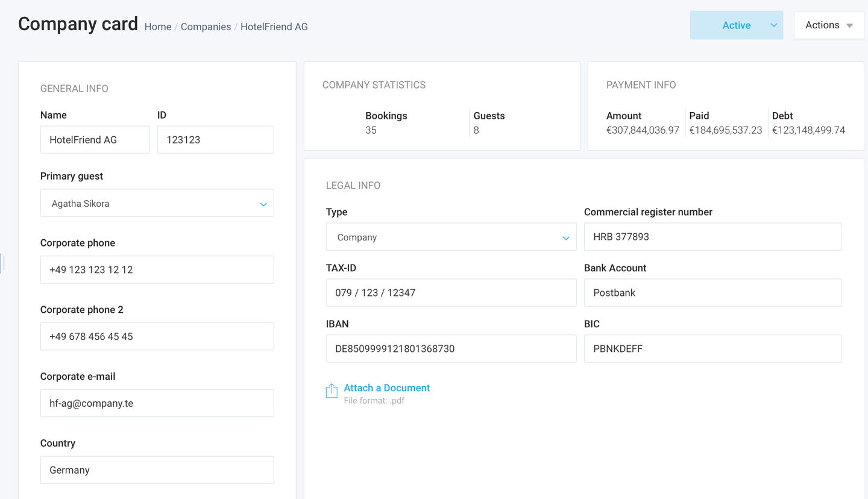
Task: Open the Active status dropdown arrow
Action: click(x=774, y=25)
